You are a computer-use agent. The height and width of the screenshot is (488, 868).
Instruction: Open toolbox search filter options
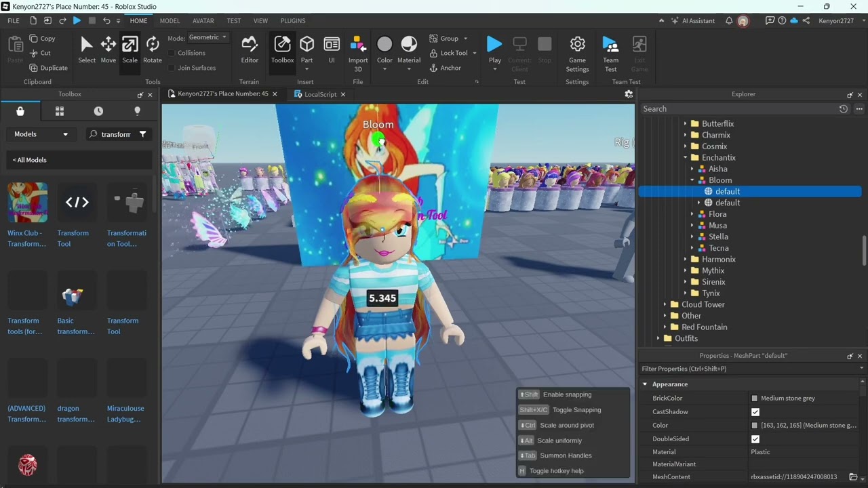tap(142, 134)
